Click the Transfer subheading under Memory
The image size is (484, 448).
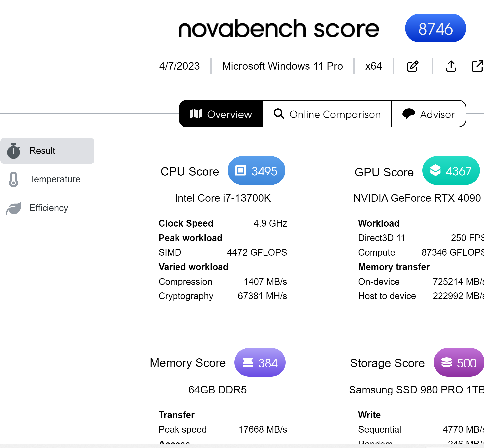pos(176,415)
